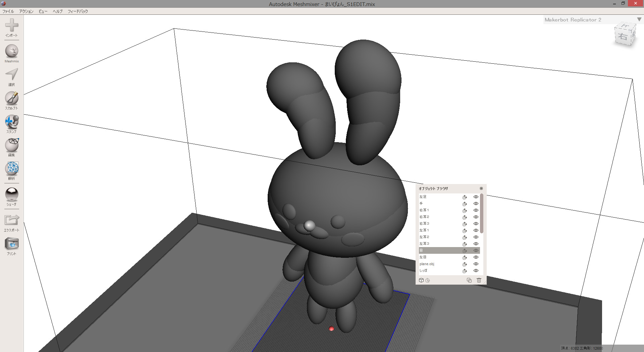Click the プリント (Print) icon

coord(12,244)
